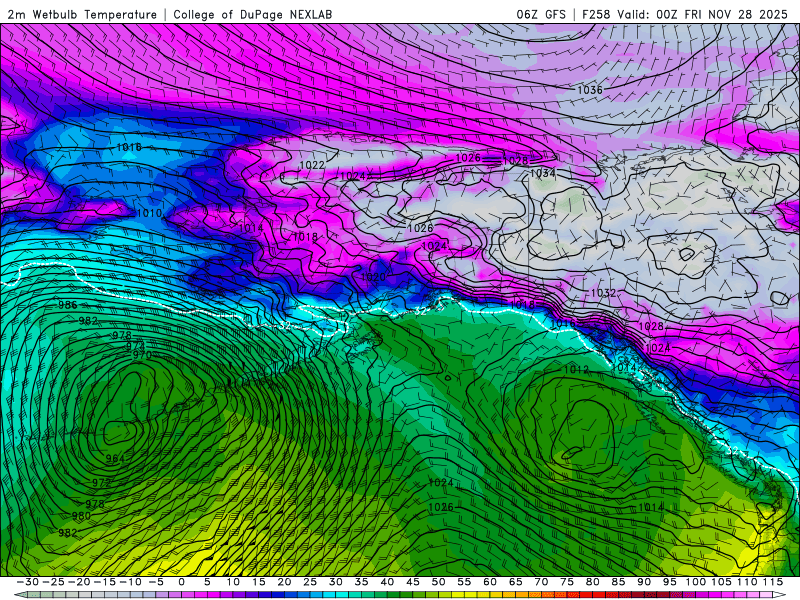
Task: Click the "06Z GFS" model run label
Action: coord(541,14)
